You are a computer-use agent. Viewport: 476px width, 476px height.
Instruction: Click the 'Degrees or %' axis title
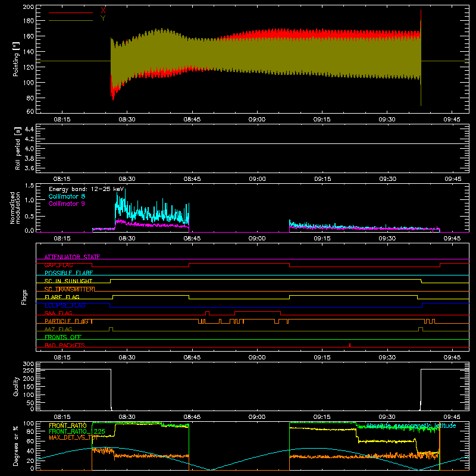(16, 446)
